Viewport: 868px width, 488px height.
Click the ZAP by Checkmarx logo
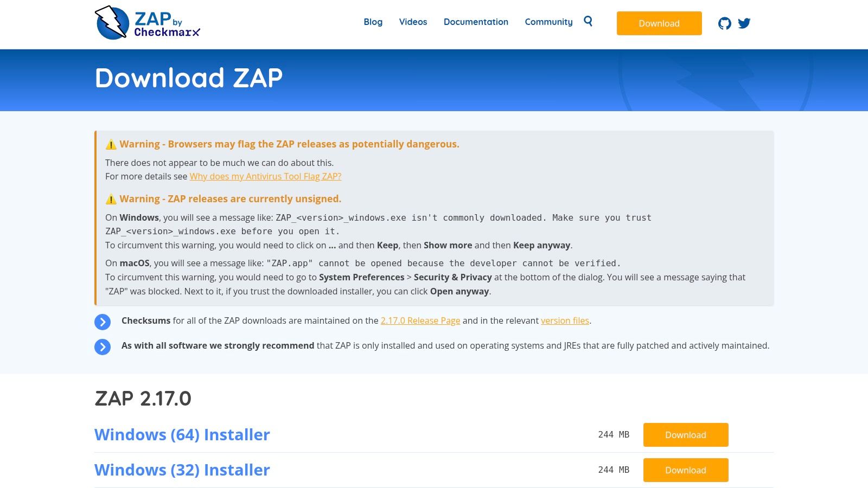pos(146,24)
